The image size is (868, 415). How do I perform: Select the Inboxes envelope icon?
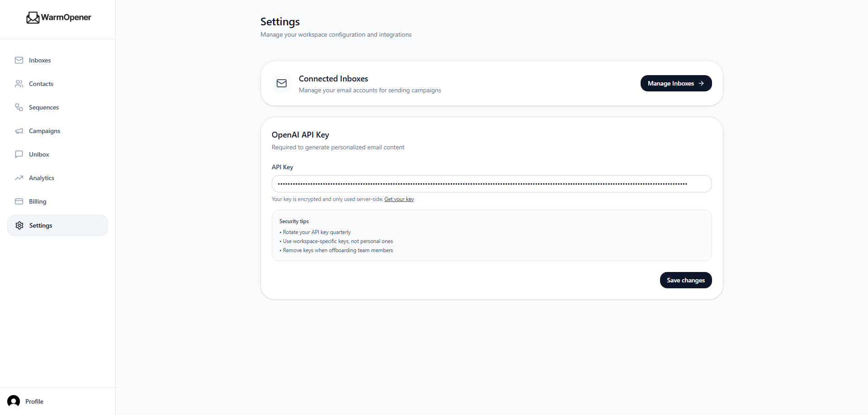coord(19,60)
